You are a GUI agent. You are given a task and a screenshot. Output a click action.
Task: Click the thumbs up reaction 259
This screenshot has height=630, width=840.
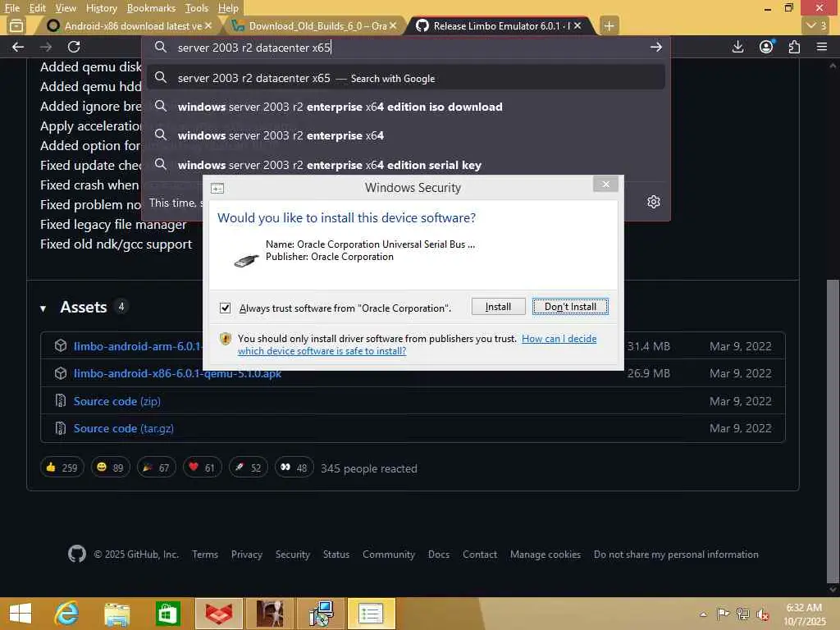[62, 468]
